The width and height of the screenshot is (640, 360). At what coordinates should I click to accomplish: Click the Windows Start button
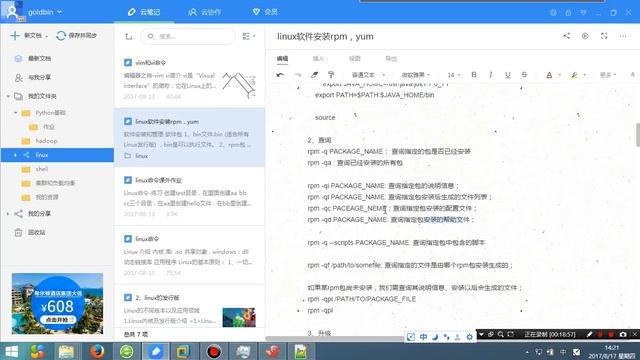11,351
